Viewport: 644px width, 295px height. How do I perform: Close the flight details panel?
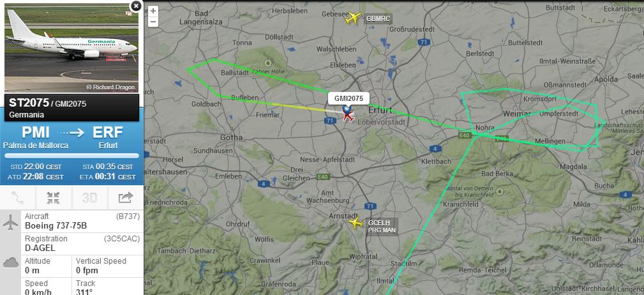pyautogui.click(x=135, y=6)
